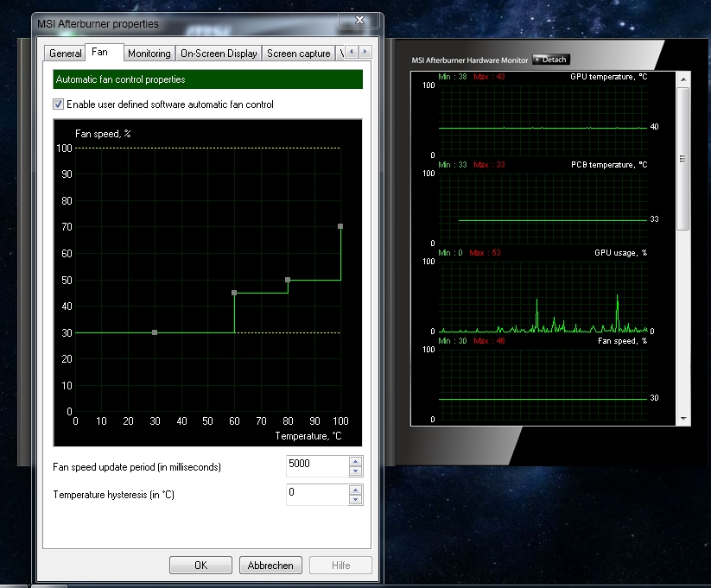The height and width of the screenshot is (588, 711).
Task: Click the 'Temperature hysteresis' label
Action: coord(114,495)
